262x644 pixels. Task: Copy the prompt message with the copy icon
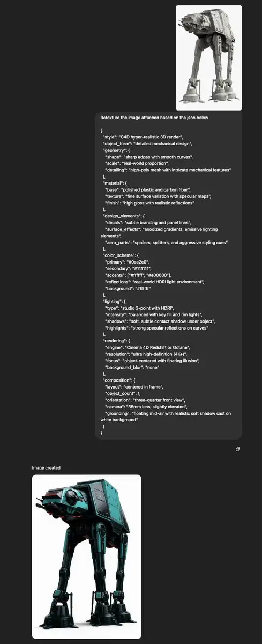pyautogui.click(x=237, y=449)
